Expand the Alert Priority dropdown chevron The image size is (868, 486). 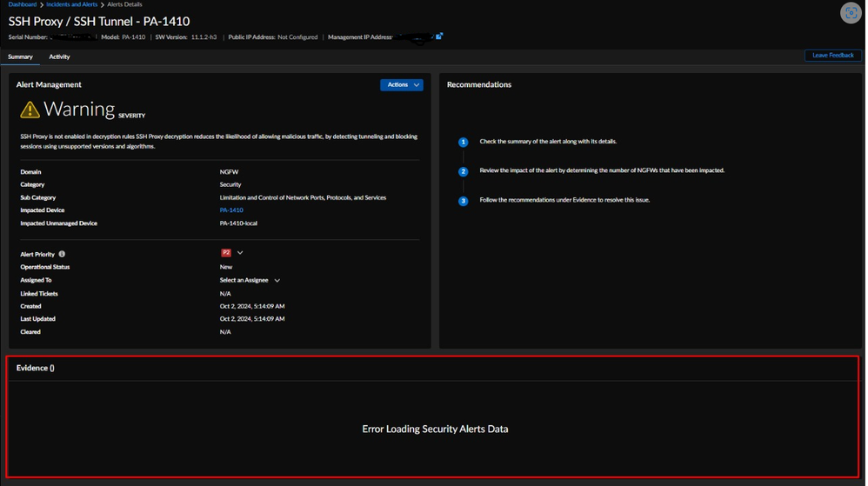tap(240, 253)
